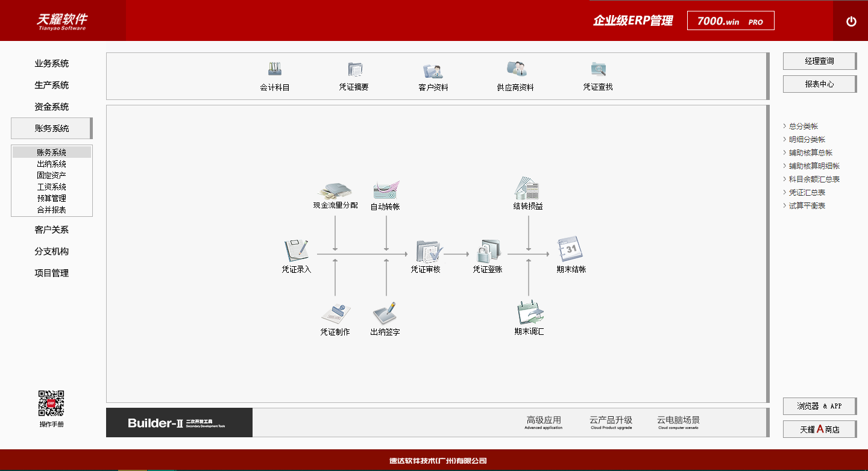Select 固定资产 submenu item
The height and width of the screenshot is (471, 868).
click(52, 175)
